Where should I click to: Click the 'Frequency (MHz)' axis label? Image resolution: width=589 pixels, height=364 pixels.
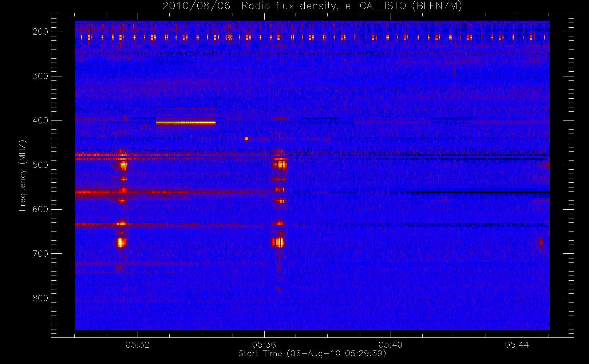coord(23,175)
